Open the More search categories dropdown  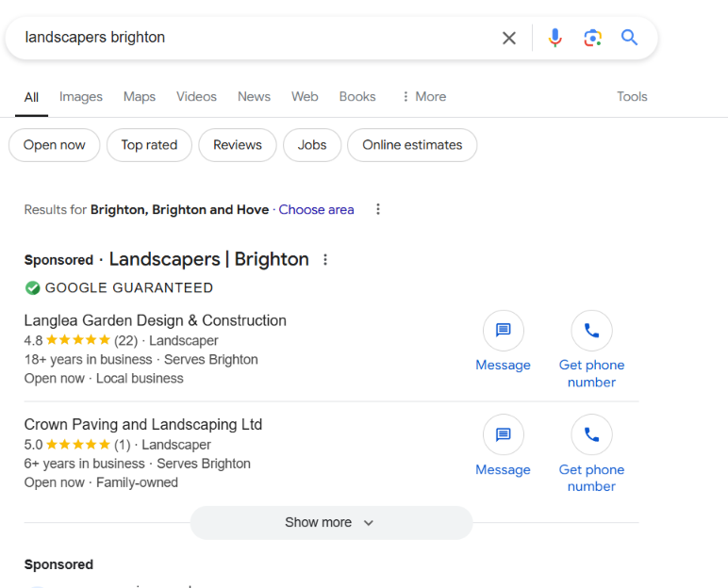click(423, 96)
